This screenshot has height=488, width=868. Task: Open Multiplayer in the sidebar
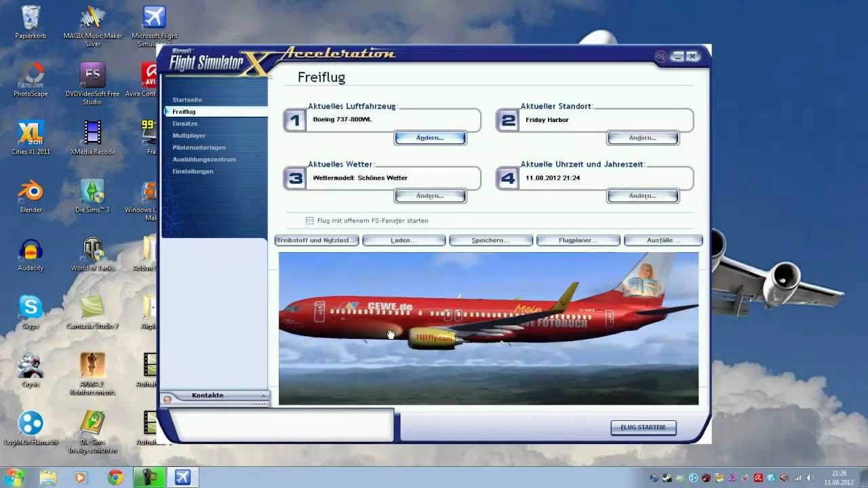coord(189,136)
